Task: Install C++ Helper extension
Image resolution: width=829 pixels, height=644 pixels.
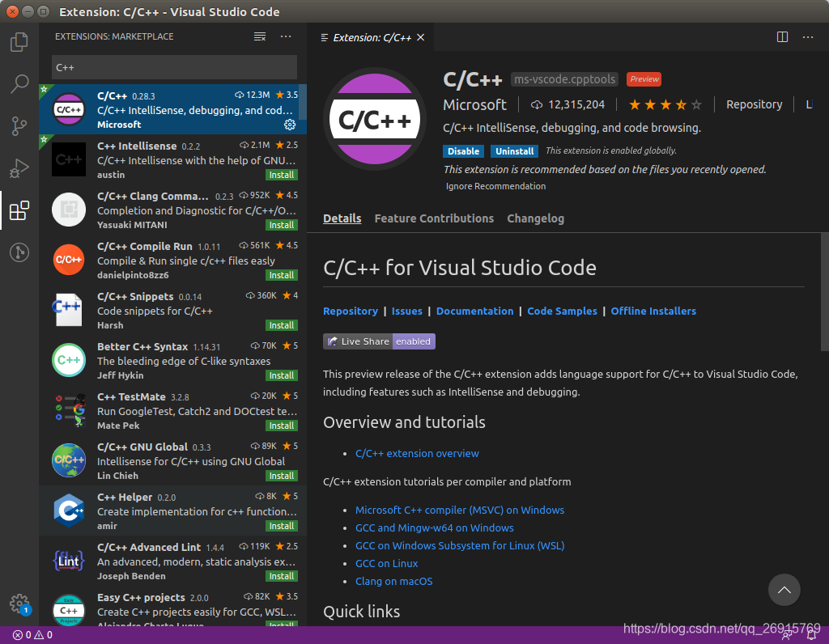Action: pos(281,526)
